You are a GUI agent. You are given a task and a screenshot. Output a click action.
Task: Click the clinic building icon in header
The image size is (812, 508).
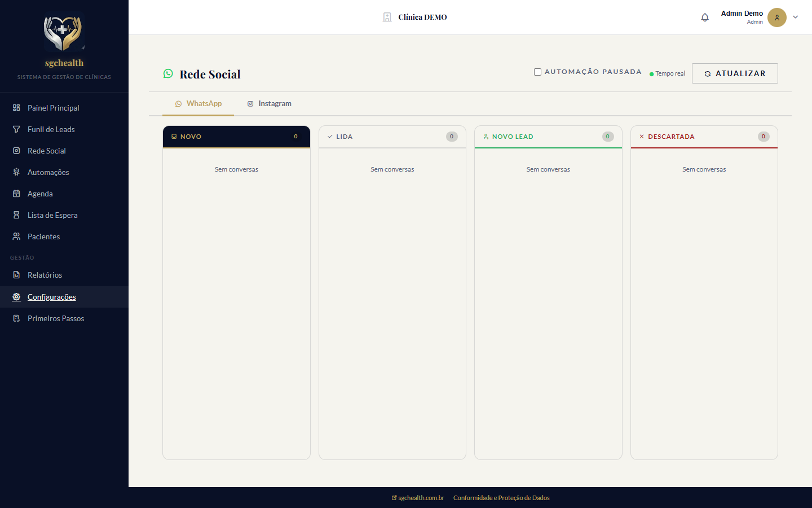coord(387,17)
